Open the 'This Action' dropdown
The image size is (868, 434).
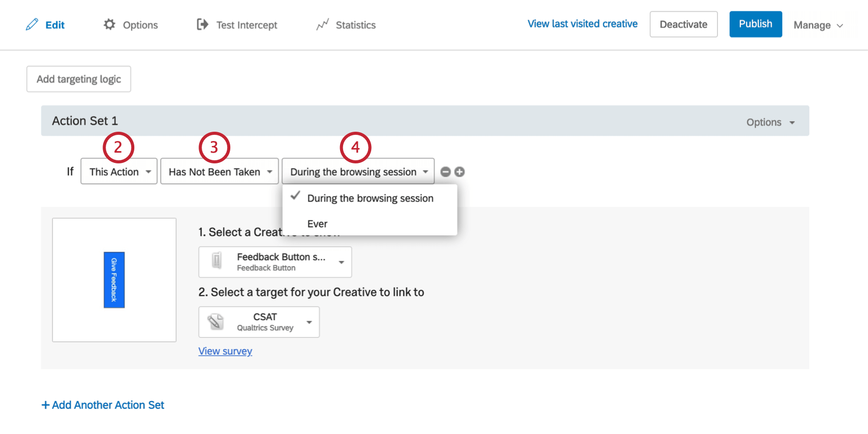click(x=118, y=172)
